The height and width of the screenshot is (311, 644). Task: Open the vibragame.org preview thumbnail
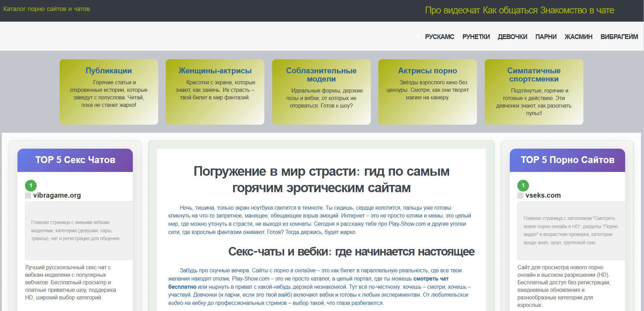pos(79,231)
